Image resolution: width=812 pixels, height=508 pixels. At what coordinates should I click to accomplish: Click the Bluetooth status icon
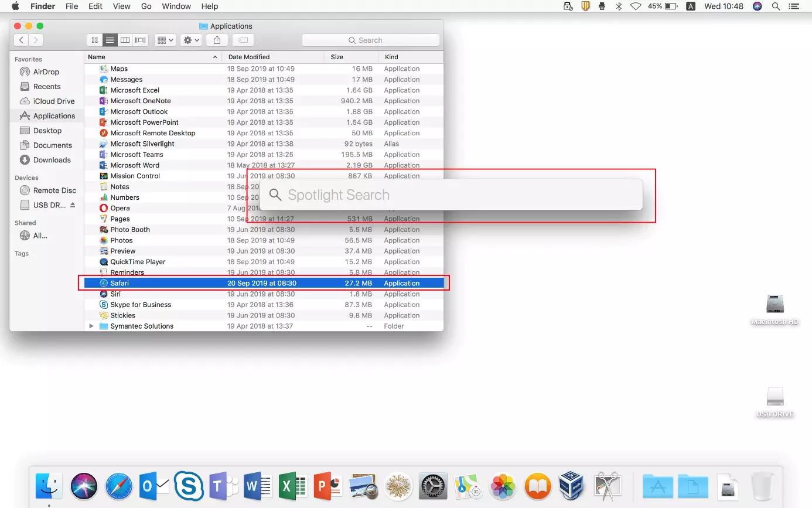pyautogui.click(x=619, y=6)
